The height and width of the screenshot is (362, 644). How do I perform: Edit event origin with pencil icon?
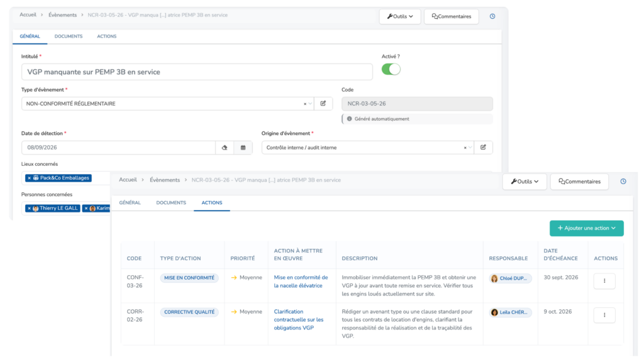pyautogui.click(x=483, y=147)
